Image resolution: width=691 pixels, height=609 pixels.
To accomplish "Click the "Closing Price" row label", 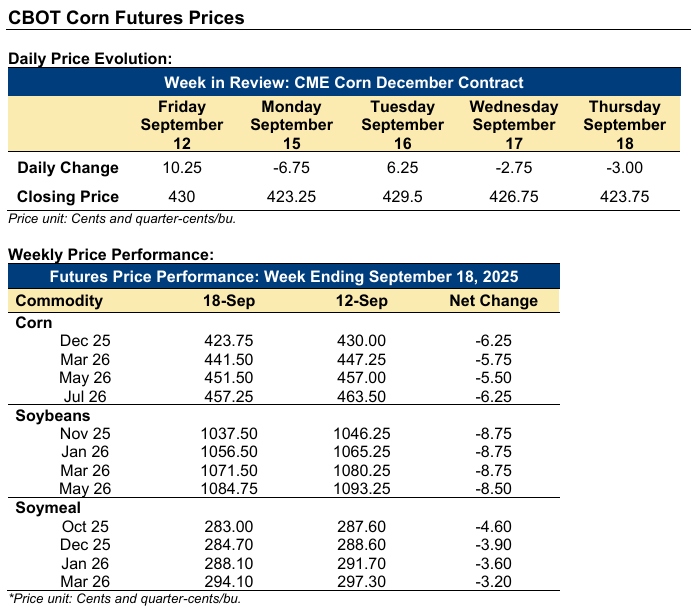I will tap(68, 197).
